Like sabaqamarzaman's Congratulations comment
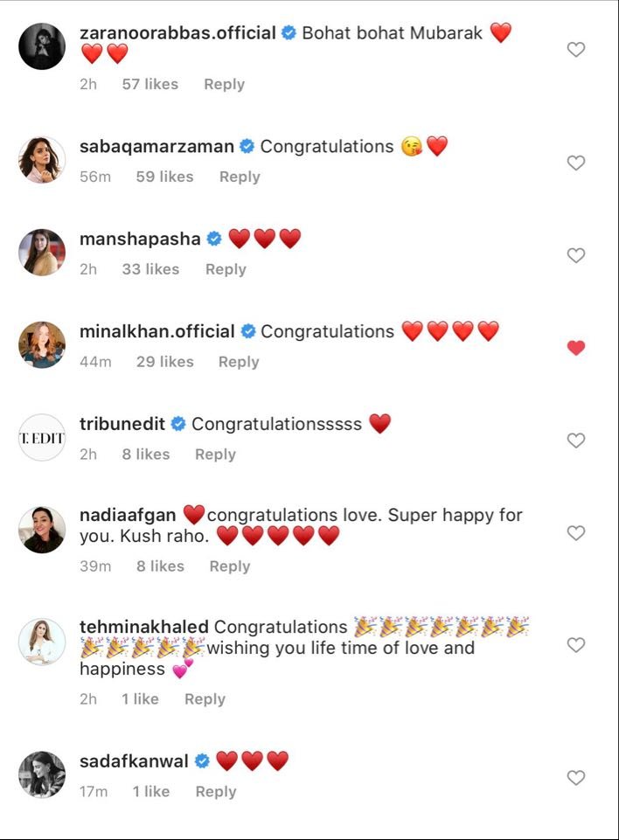The image size is (619, 840). (x=575, y=163)
